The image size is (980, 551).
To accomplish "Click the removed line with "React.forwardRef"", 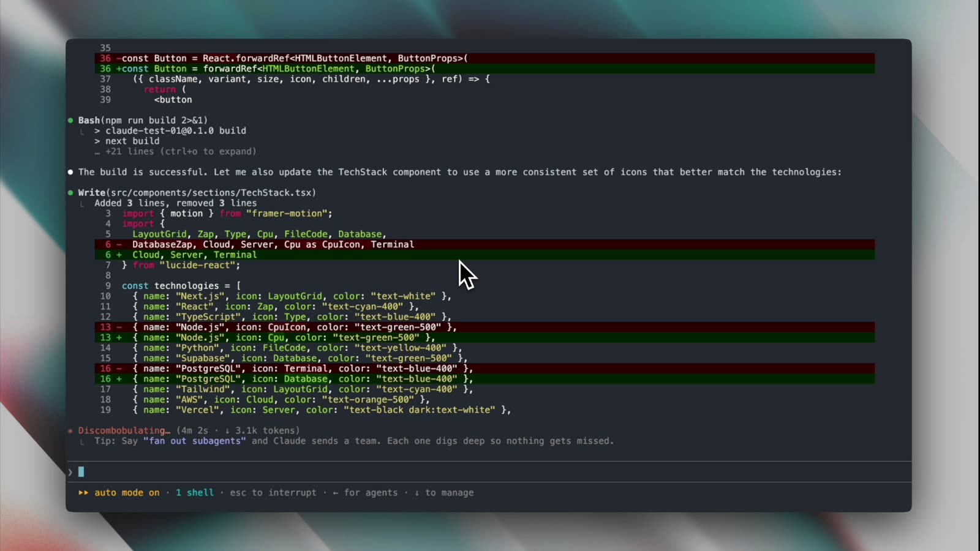I will coord(484,58).
